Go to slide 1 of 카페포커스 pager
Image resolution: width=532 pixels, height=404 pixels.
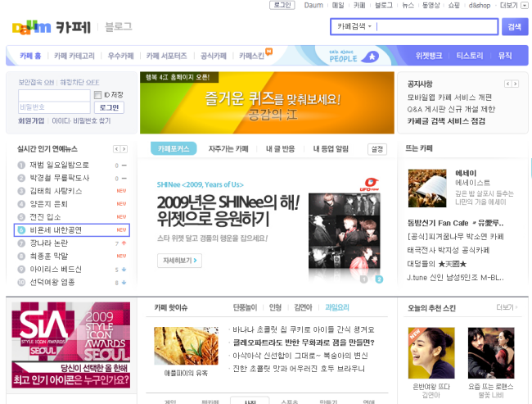(x=364, y=279)
